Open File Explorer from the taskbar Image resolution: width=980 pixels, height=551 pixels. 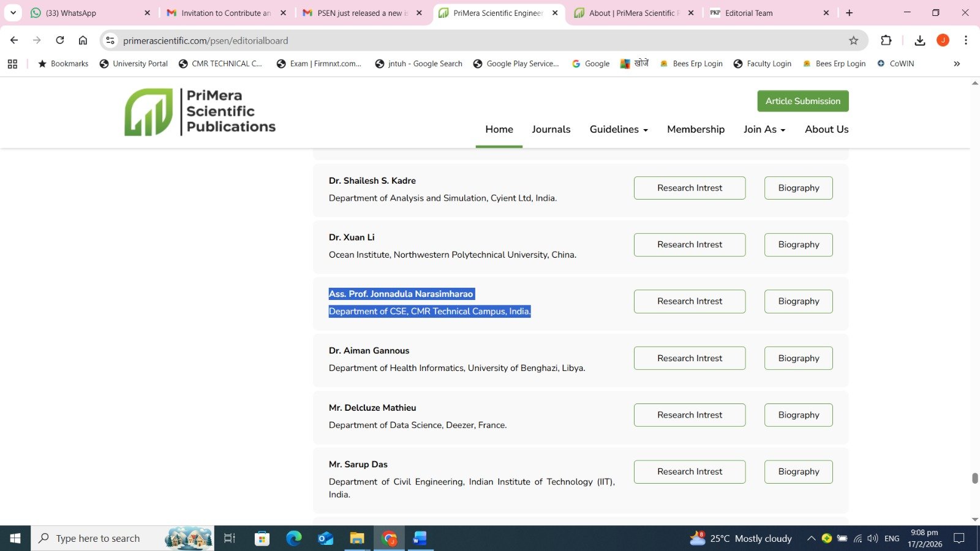[x=356, y=538]
